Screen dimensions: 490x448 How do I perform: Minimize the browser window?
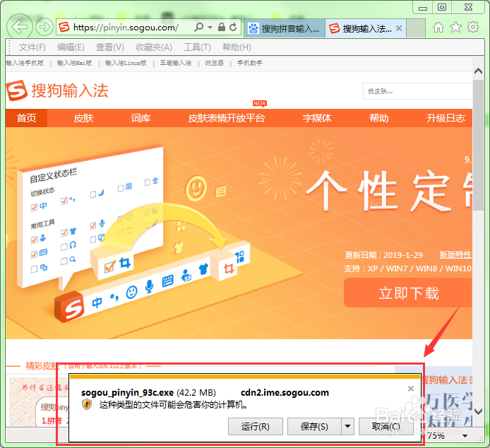(x=423, y=8)
